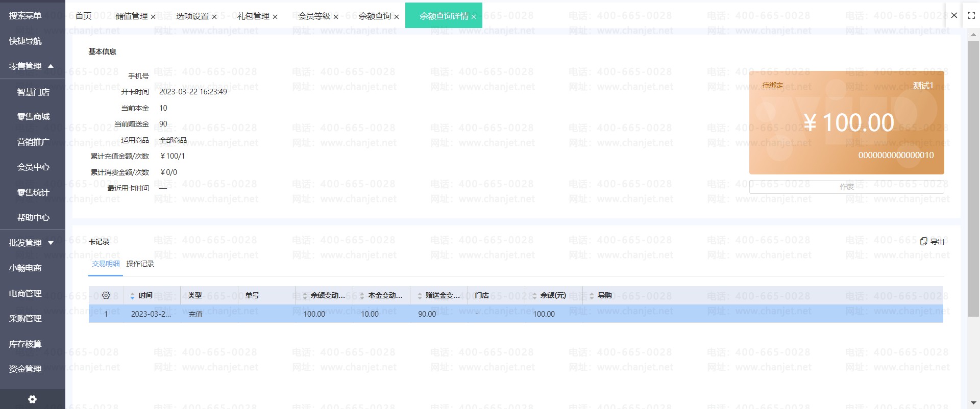Viewport: 980px width, 409px height.
Task: Close the 会员等级 tab
Action: click(336, 17)
